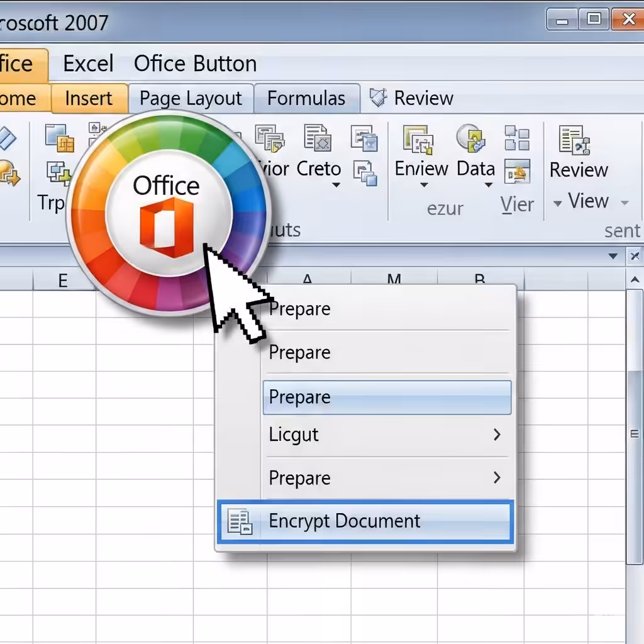Click the round Office button logo
644x644 pixels.
tap(169, 214)
